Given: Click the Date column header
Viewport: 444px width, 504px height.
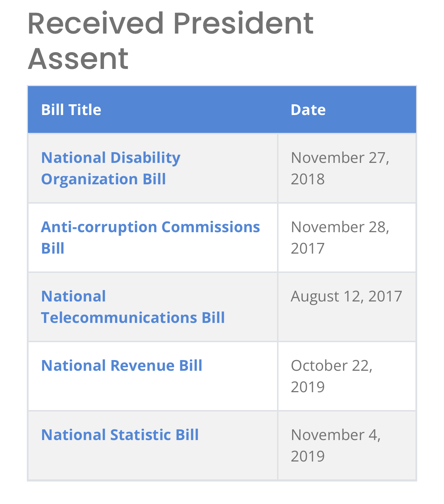Looking at the screenshot, I should coord(308,110).
